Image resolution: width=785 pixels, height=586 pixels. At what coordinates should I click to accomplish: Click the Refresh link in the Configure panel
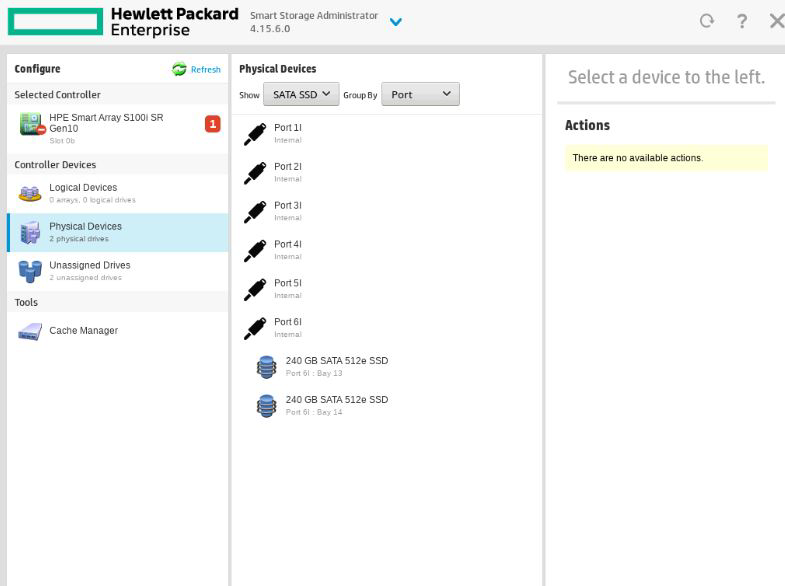tap(197, 69)
